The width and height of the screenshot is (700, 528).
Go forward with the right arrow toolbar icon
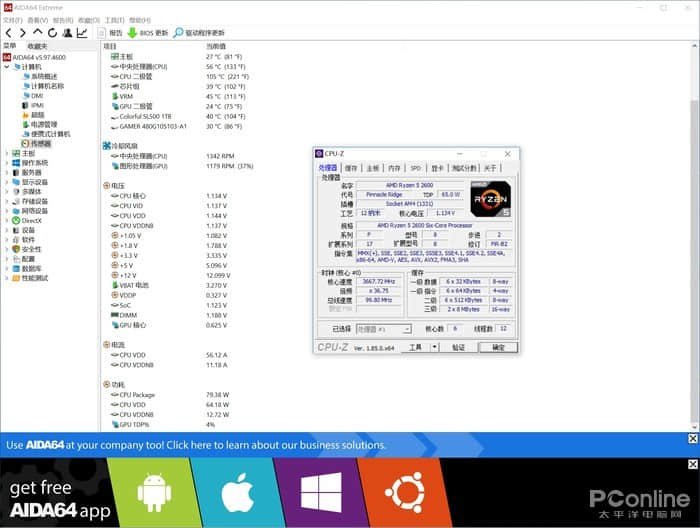click(23, 33)
